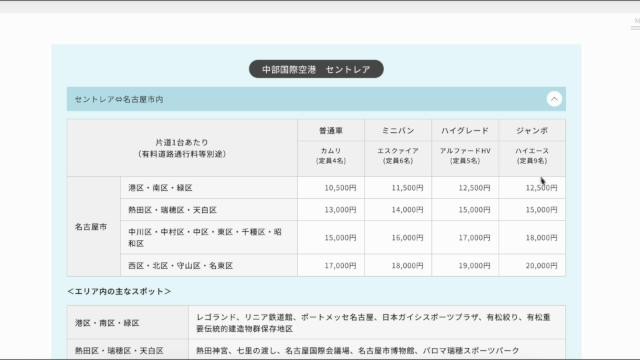Viewport: 640px width, 360px height.
Task: Select the ハイグレード column header
Action: (465, 131)
